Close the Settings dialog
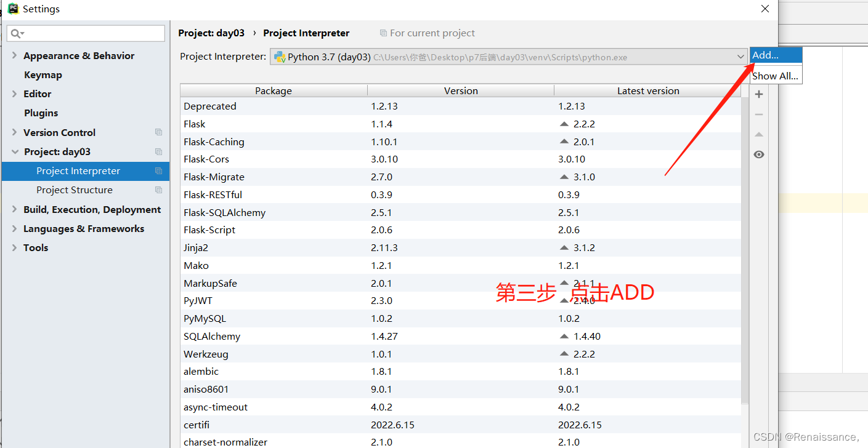 tap(765, 9)
